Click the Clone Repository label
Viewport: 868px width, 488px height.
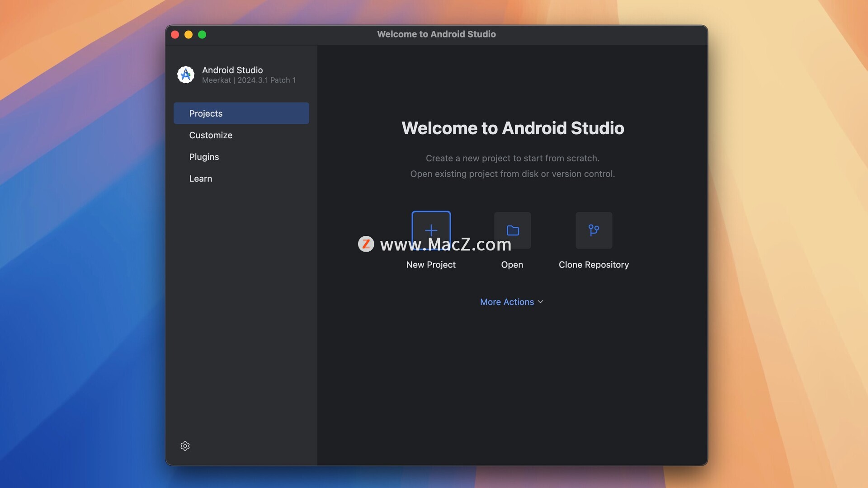[x=594, y=265]
